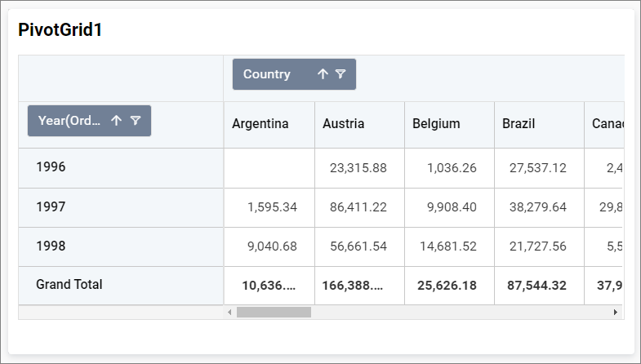Click the Year(Order Date) field button
Viewport: 641px width, 364px height.
point(69,121)
